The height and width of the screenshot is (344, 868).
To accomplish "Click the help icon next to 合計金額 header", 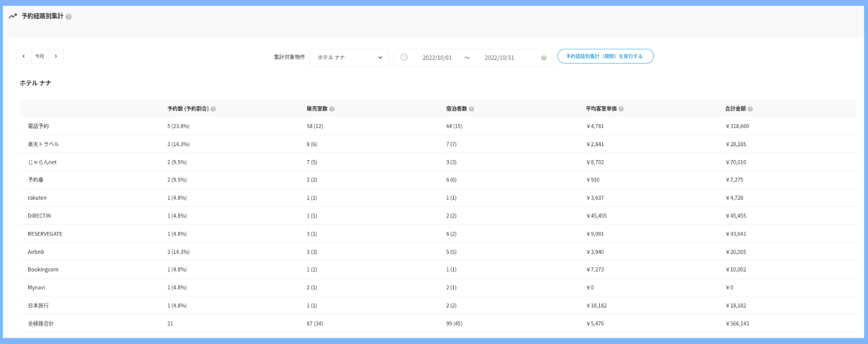I will (x=750, y=109).
